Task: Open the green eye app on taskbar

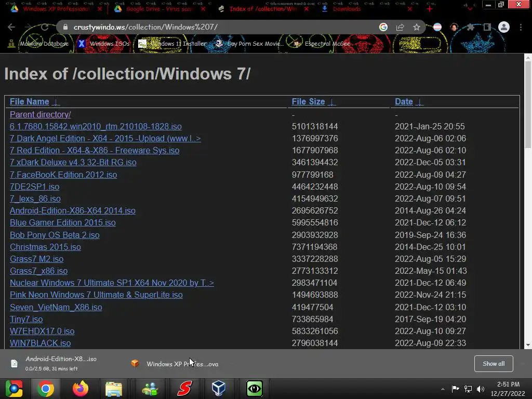Action: [255, 389]
